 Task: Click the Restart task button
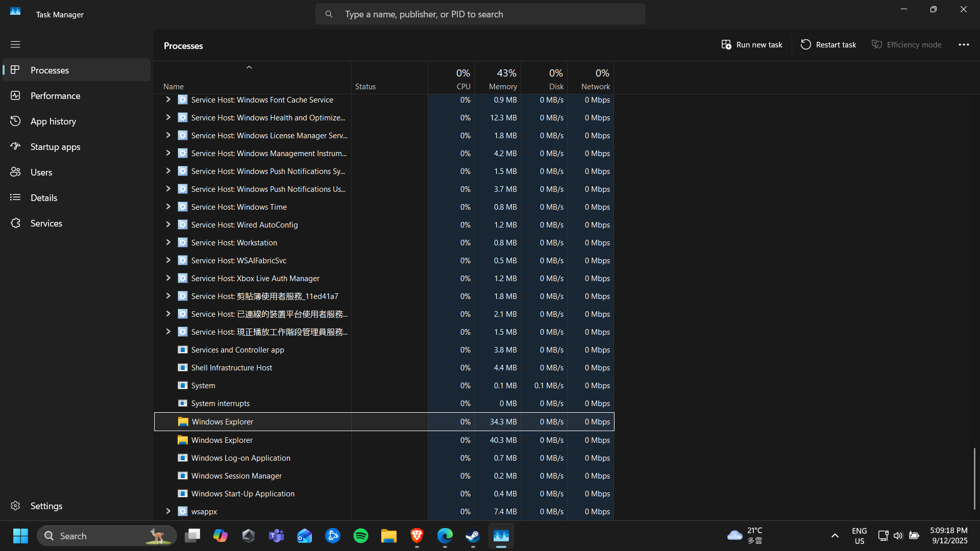click(x=828, y=44)
